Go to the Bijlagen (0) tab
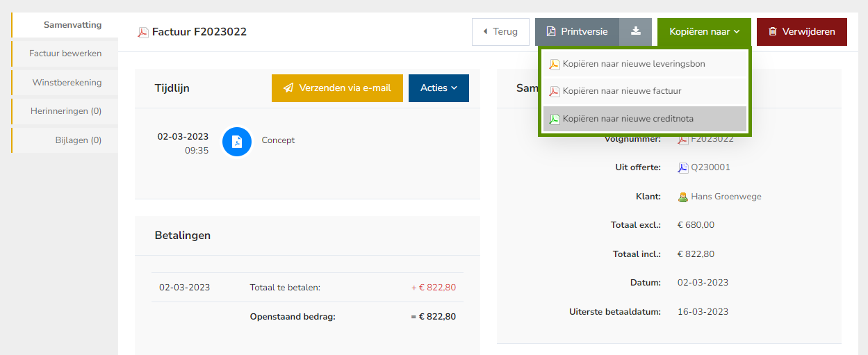The width and height of the screenshot is (868, 355). point(78,140)
